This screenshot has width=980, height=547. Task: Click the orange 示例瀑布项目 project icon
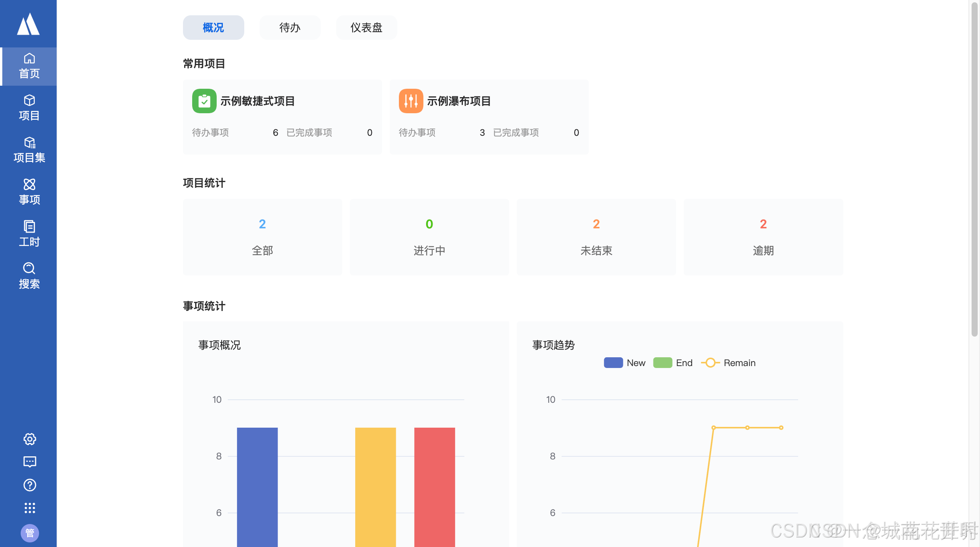(411, 101)
